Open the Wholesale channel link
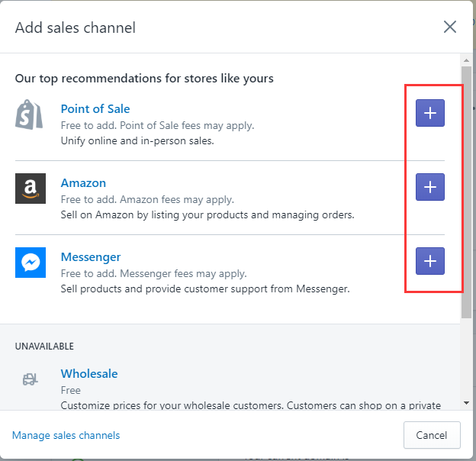476x461 pixels. (x=89, y=374)
